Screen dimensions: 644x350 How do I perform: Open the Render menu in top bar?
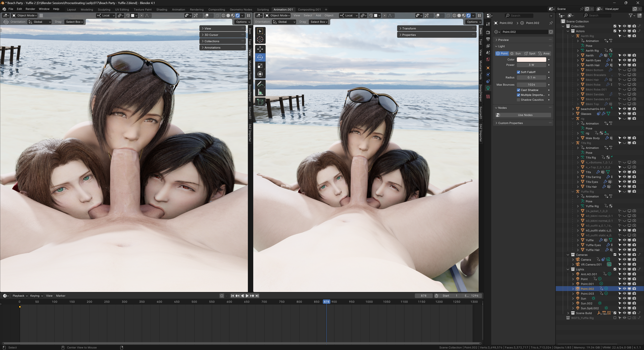click(30, 9)
